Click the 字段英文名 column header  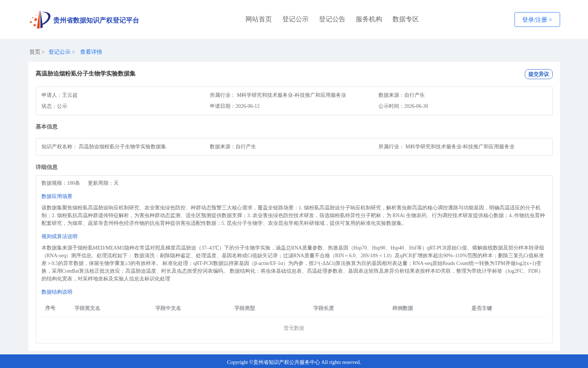(x=87, y=308)
